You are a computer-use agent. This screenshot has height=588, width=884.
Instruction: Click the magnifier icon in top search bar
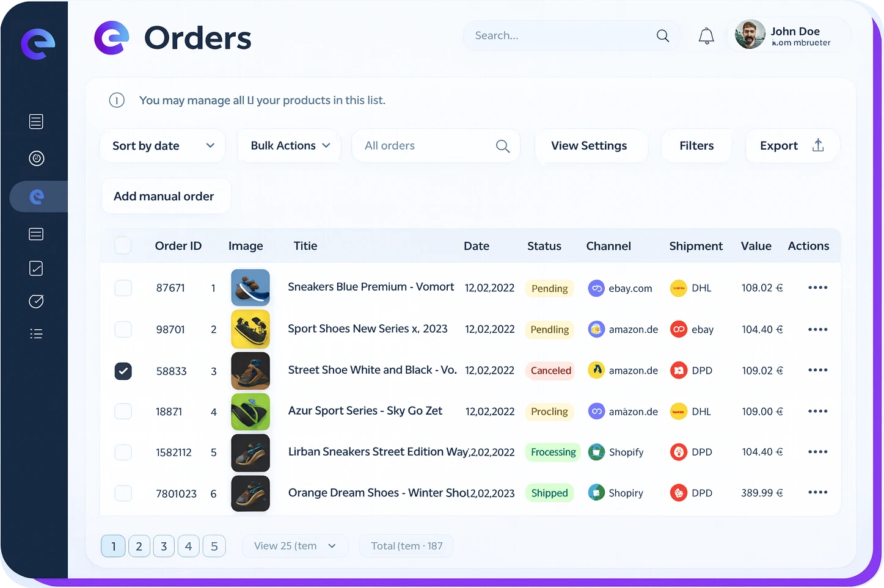662,36
